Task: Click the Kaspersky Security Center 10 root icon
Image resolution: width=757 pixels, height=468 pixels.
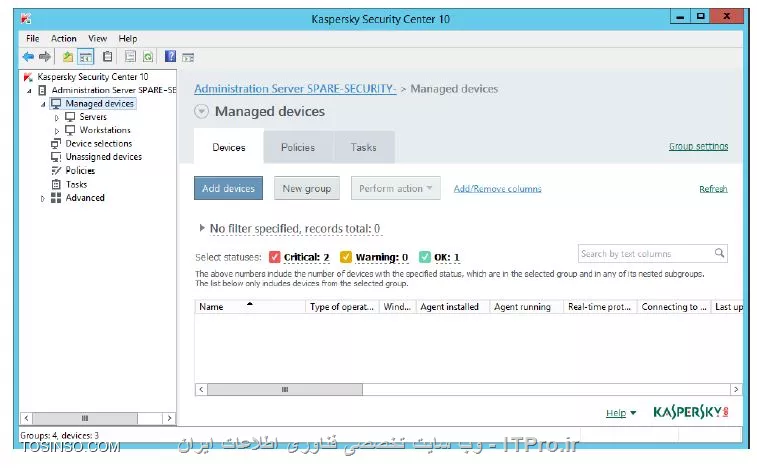Action: click(28, 77)
